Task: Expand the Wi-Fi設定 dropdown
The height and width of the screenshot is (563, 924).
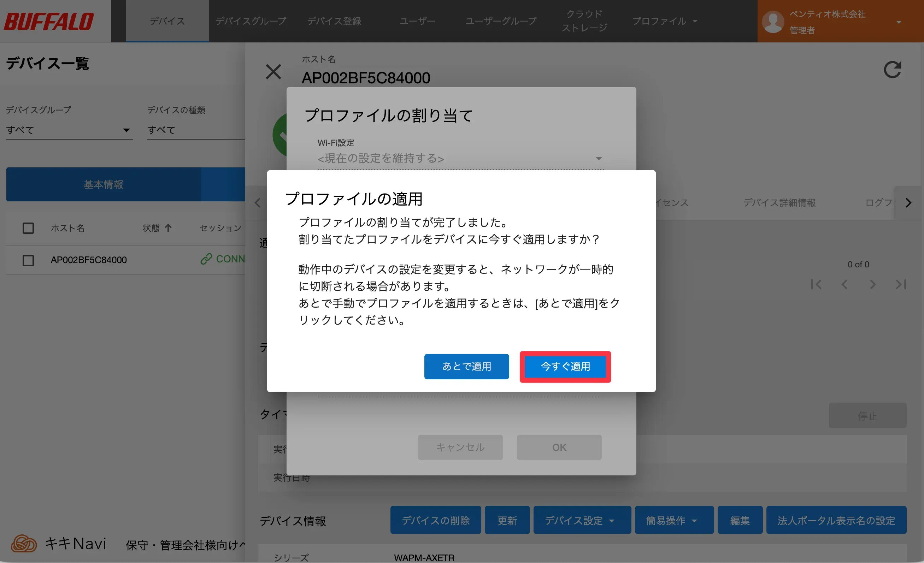Action: click(x=460, y=159)
